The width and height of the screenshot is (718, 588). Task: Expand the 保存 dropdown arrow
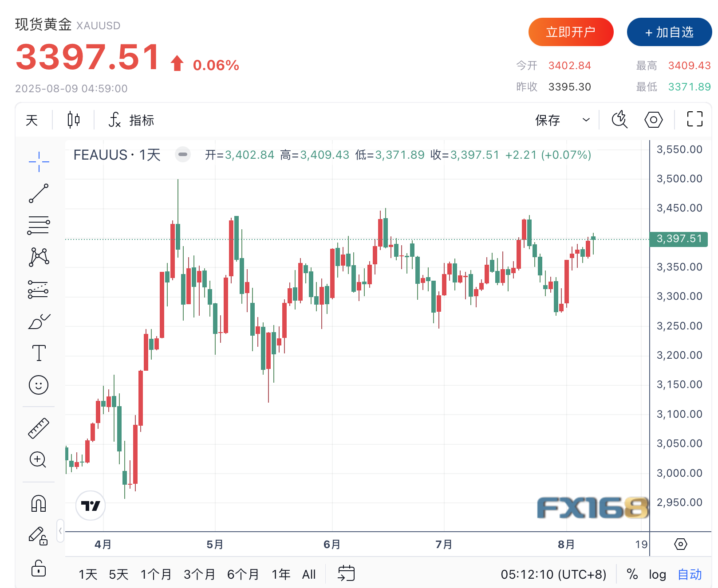coord(586,120)
